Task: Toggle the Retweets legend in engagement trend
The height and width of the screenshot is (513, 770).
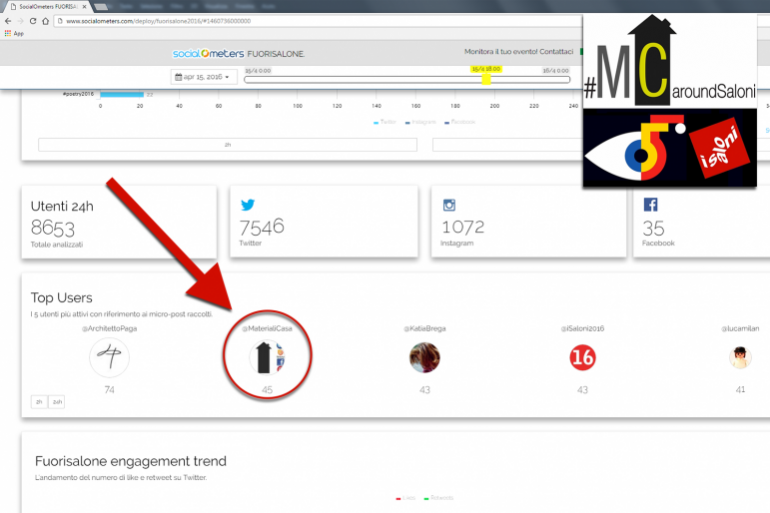Action: (x=439, y=498)
